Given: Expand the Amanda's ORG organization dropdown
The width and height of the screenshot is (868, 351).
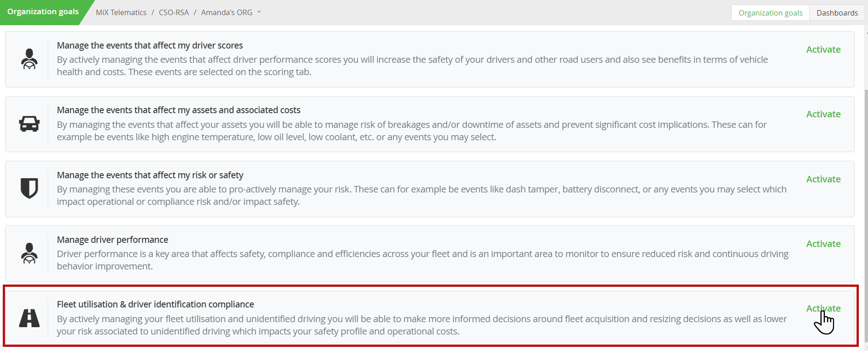Looking at the screenshot, I should tap(259, 12).
